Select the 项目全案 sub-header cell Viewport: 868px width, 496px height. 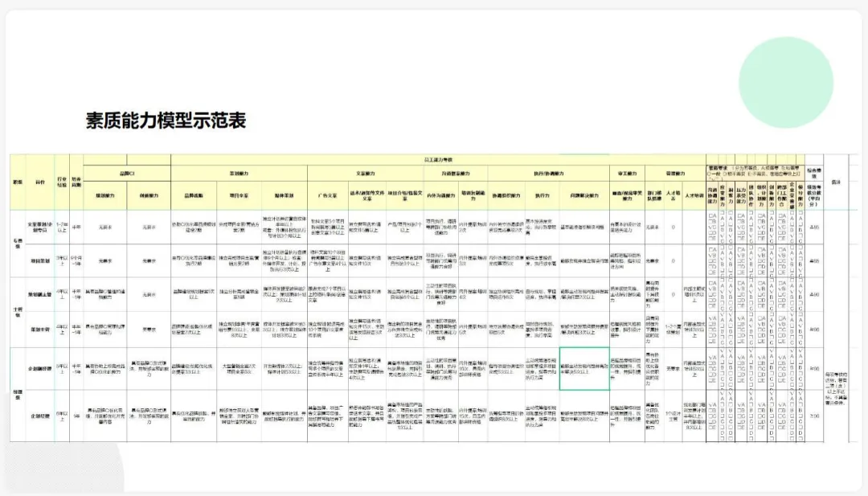pyautogui.click(x=239, y=195)
